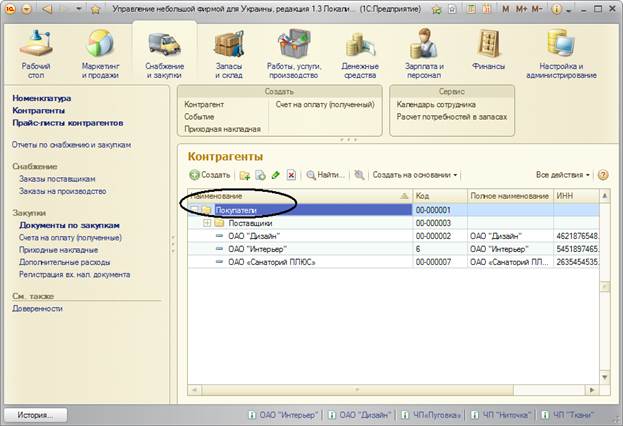The width and height of the screenshot is (623, 426).
Task: Click the M- memory subtract button
Action: (538, 9)
